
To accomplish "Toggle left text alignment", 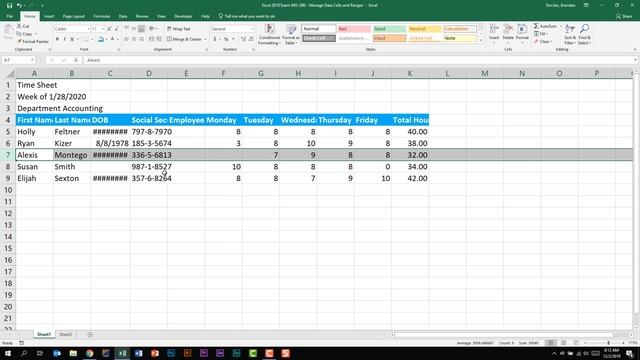I will (x=126, y=39).
